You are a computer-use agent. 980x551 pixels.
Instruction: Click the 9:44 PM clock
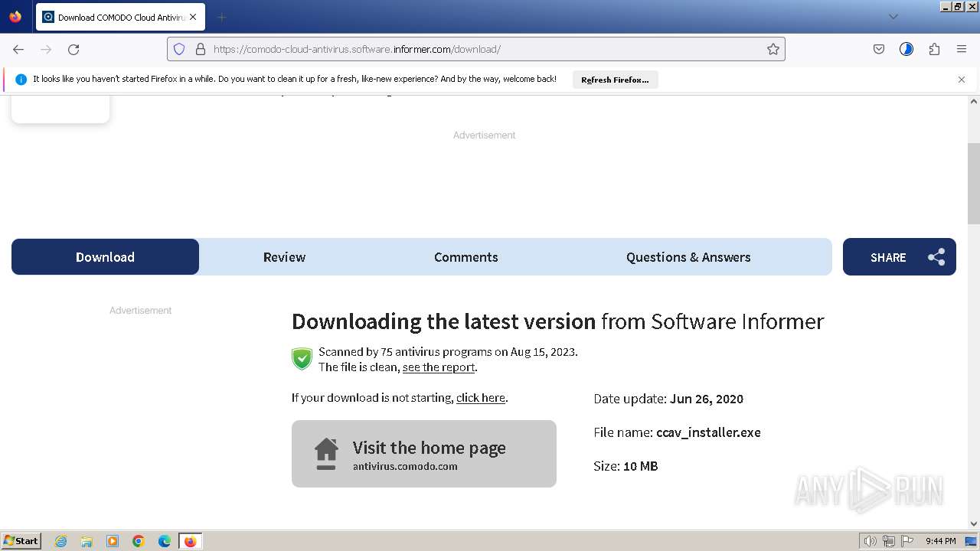pos(941,541)
